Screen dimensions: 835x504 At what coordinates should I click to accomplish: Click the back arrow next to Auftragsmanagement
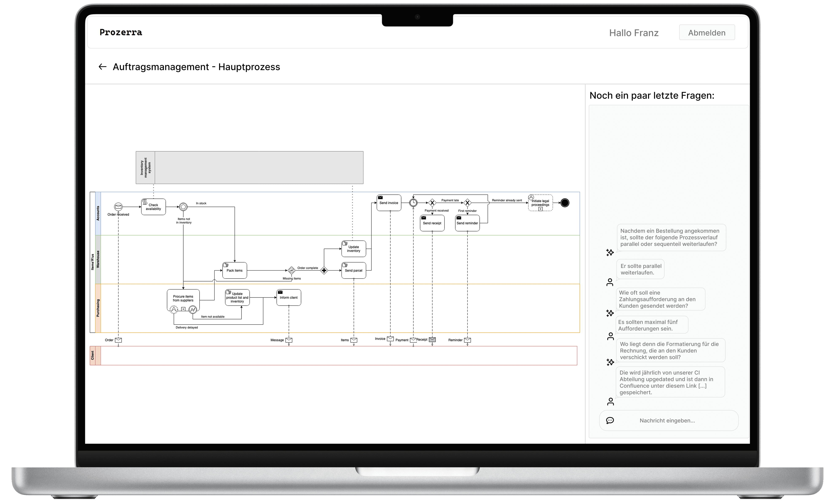pyautogui.click(x=102, y=67)
